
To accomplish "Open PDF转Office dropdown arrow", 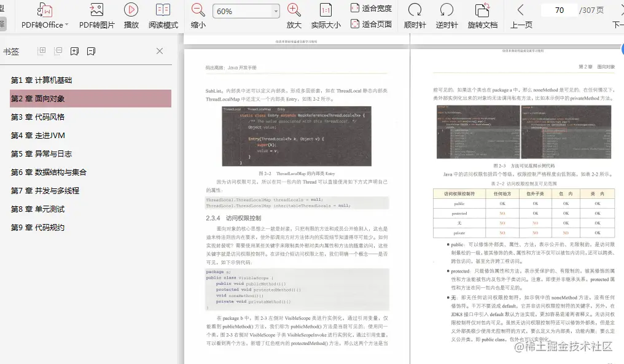I will click(x=66, y=25).
